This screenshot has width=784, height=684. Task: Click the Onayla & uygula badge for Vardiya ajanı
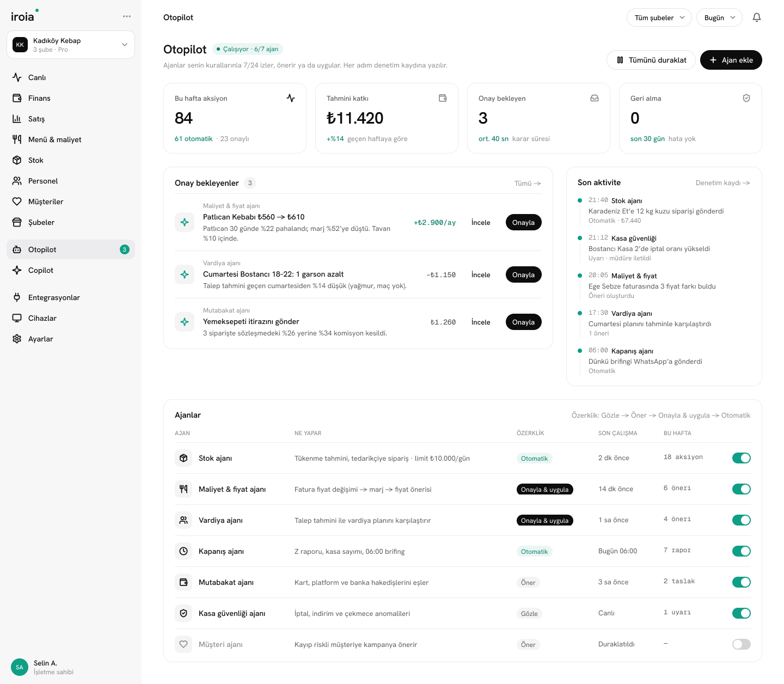544,520
